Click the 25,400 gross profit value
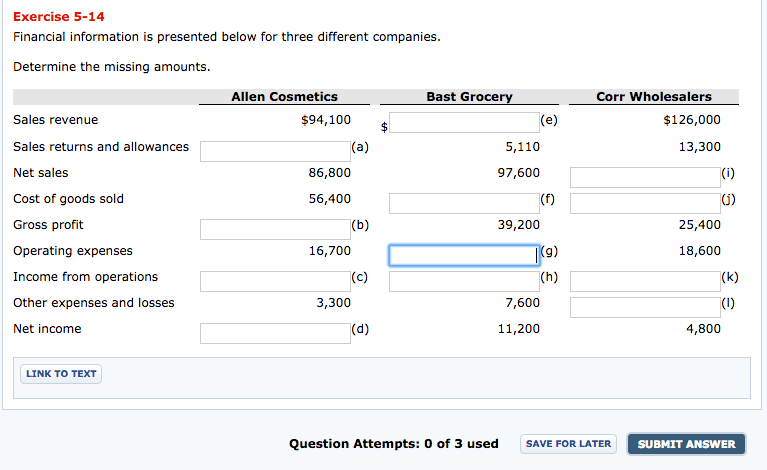Viewport: 767px width, 470px height. coord(699,224)
